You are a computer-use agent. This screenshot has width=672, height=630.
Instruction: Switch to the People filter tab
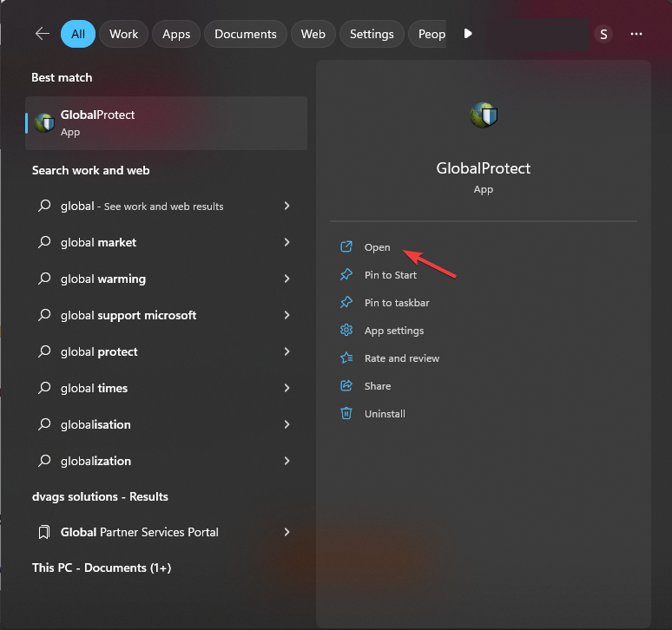[429, 34]
